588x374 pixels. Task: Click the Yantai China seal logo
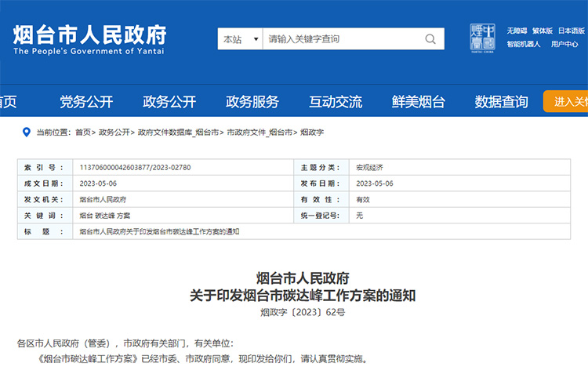point(482,37)
